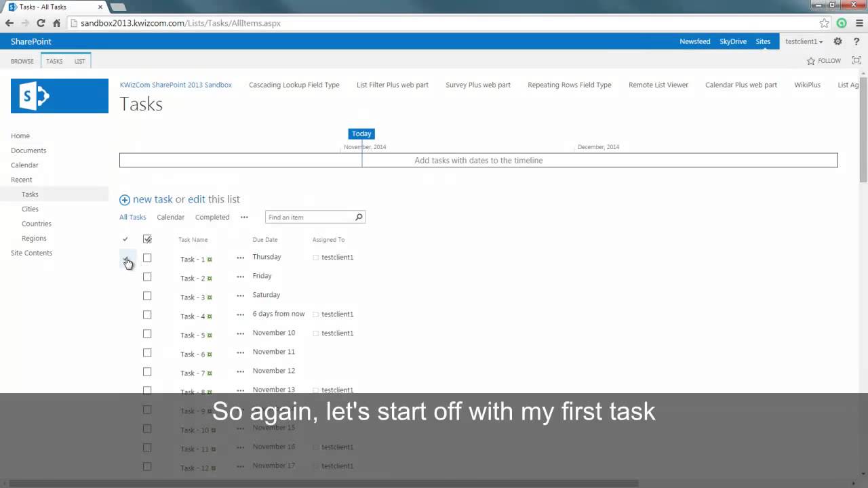868x488 pixels.
Task: Click the new task link
Action: (153, 199)
